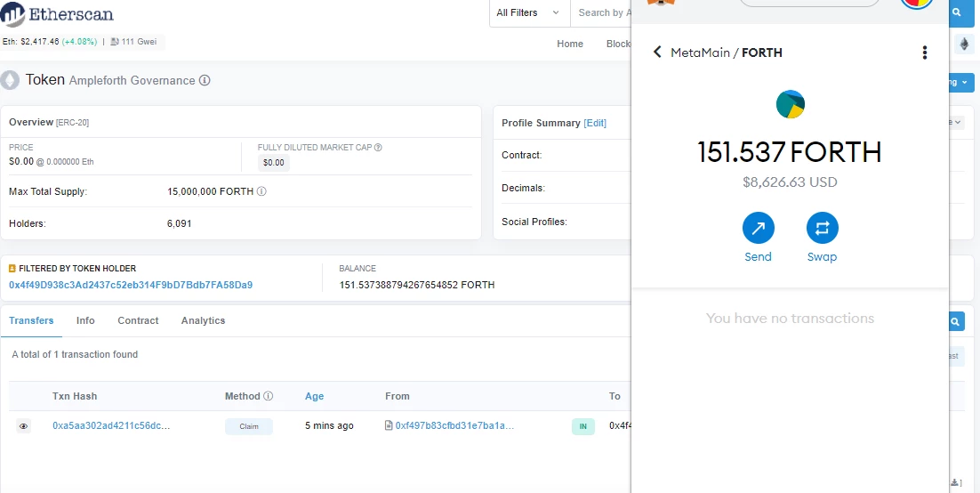
Task: Click the green IN badge
Action: 583,426
